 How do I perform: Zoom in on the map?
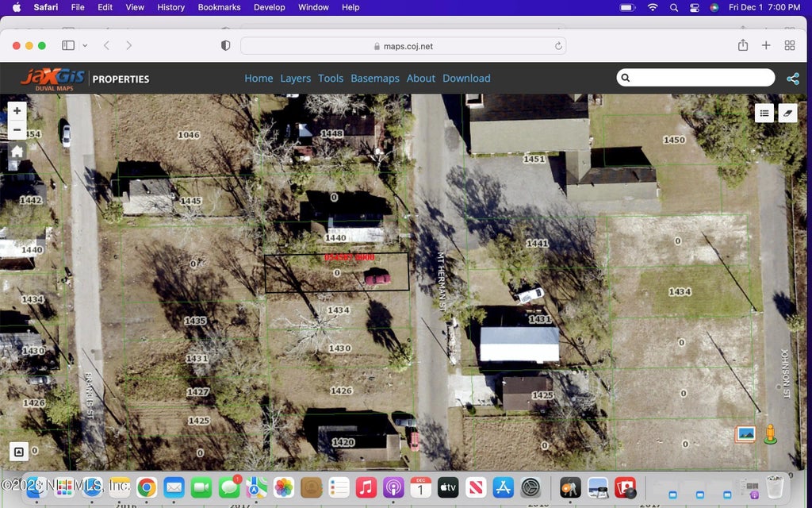(17, 111)
